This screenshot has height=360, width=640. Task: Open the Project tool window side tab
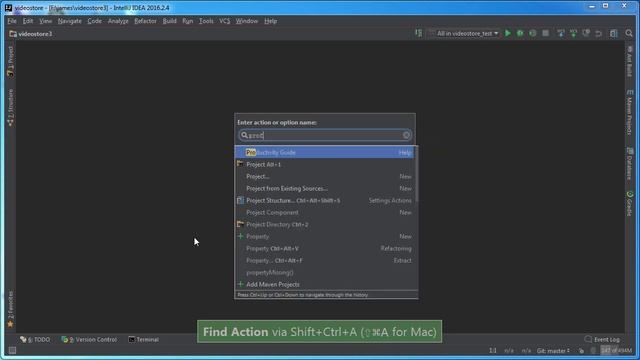(10, 62)
